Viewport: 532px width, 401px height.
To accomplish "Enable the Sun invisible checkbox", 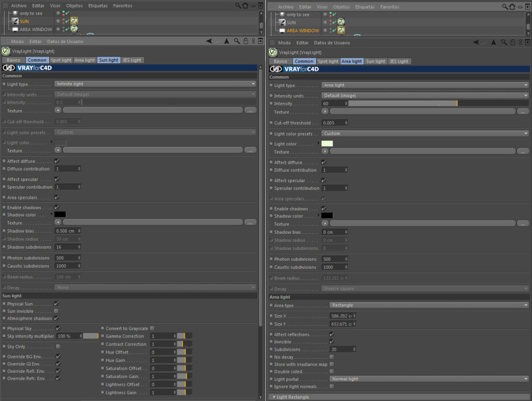I will coord(56,311).
